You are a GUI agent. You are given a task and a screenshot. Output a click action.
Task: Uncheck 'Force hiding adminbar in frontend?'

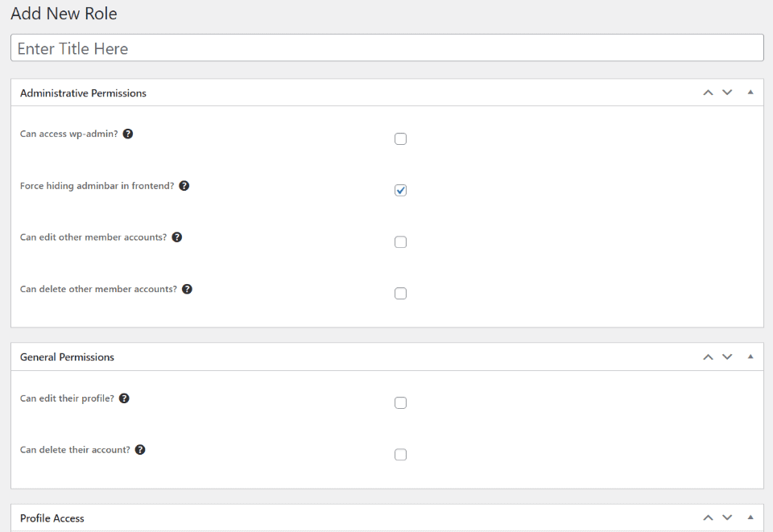click(400, 191)
